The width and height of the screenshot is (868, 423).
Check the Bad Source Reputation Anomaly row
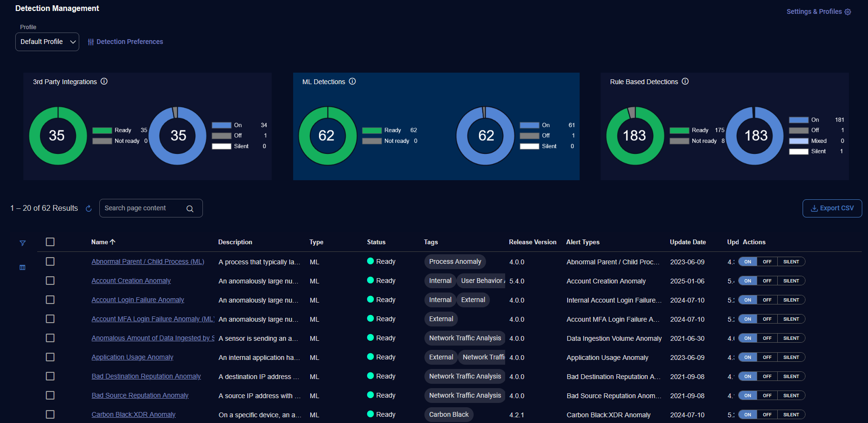[50, 395]
